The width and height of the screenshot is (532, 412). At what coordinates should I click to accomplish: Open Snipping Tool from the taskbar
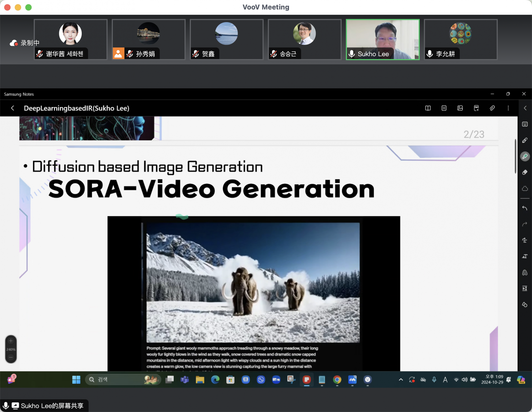tap(291, 380)
